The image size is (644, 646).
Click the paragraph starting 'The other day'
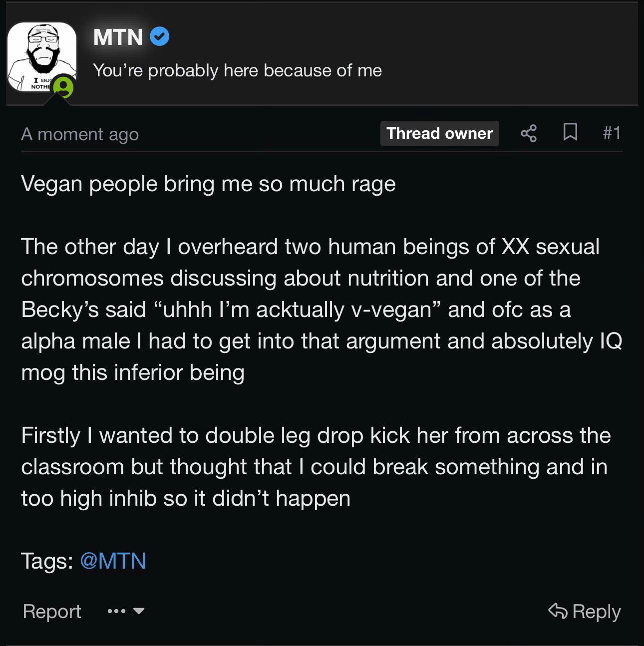[322, 310]
